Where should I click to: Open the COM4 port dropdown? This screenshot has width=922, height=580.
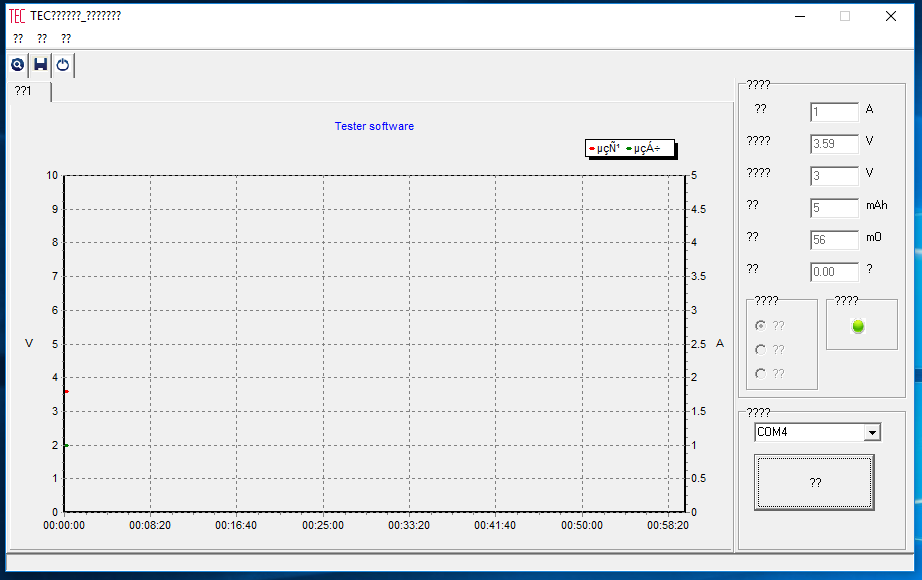[872, 433]
